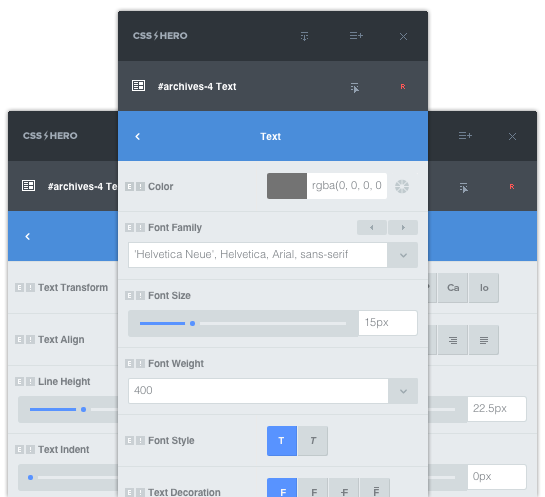Image resolution: width=545 pixels, height=497 pixels.
Task: Click the list-plus icon in front panel header
Action: pos(356,35)
